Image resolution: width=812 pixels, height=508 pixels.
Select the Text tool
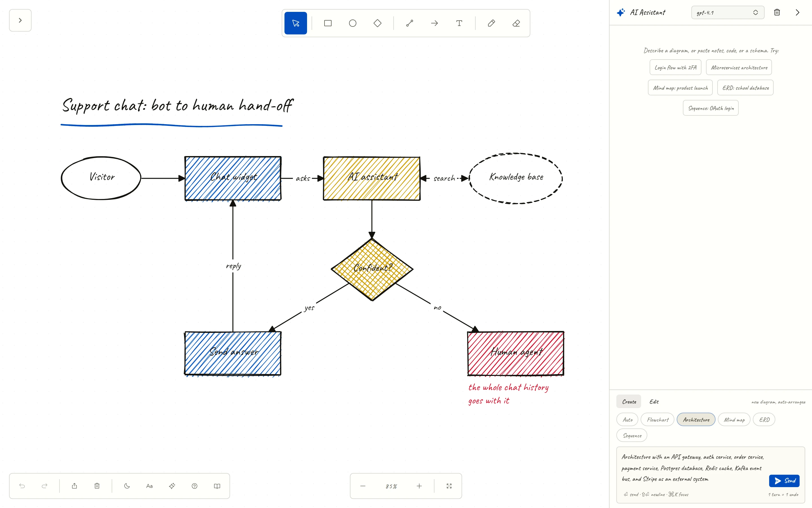(459, 23)
